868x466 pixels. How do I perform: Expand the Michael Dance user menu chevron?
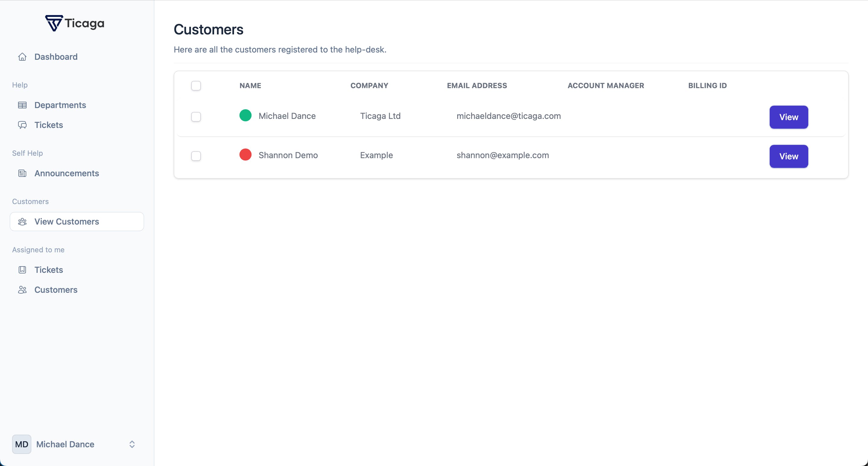tap(132, 444)
